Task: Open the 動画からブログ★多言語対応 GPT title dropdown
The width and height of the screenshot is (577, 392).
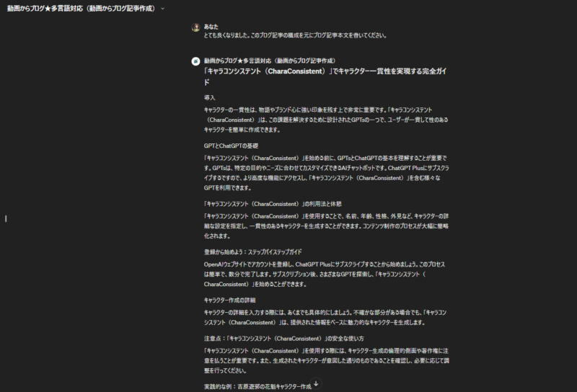Action: [86, 9]
